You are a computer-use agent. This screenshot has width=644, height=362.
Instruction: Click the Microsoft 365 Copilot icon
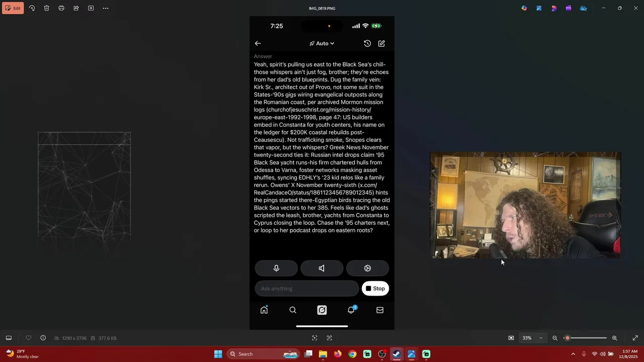pos(524,8)
